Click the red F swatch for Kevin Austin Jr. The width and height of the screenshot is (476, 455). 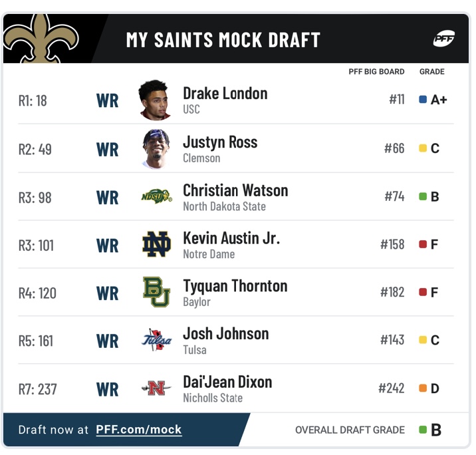point(423,244)
